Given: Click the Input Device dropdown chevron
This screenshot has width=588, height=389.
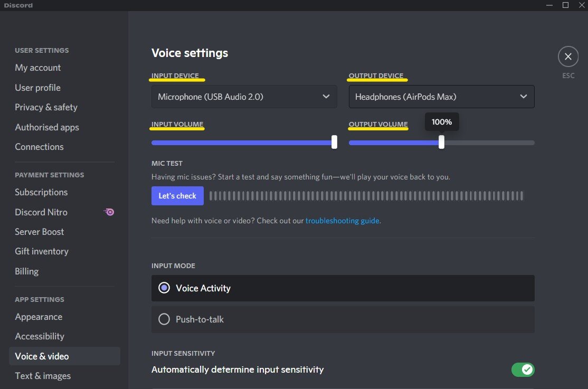Looking at the screenshot, I should 326,97.
